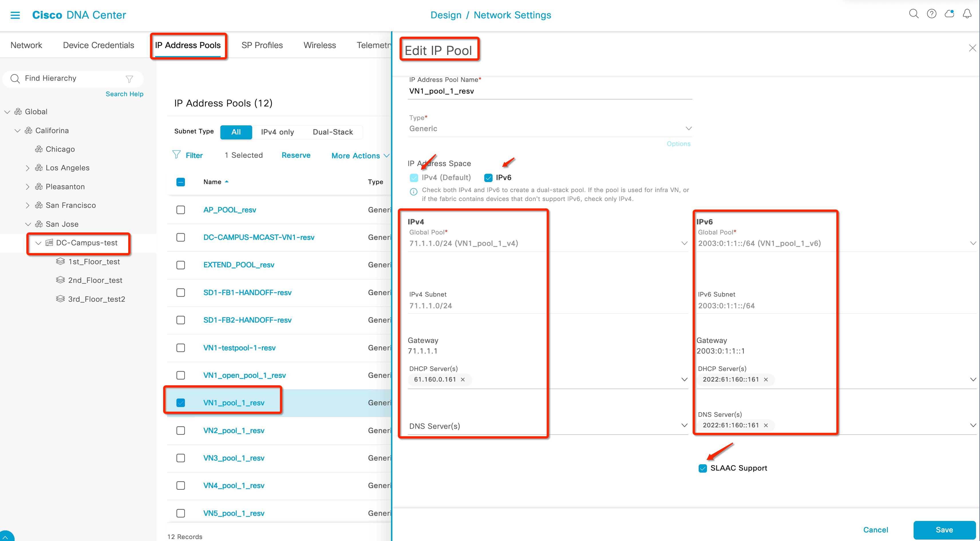
Task: Disable the SLAAC Support checkbox
Action: coord(702,468)
